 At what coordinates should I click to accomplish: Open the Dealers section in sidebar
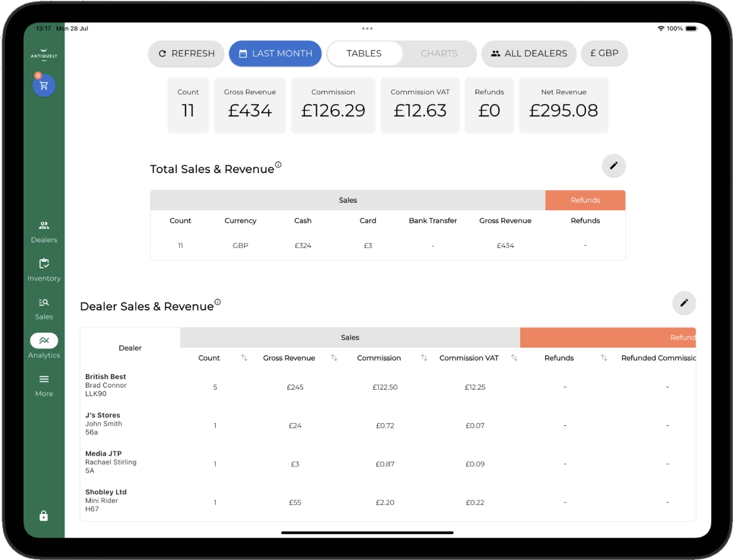click(44, 232)
